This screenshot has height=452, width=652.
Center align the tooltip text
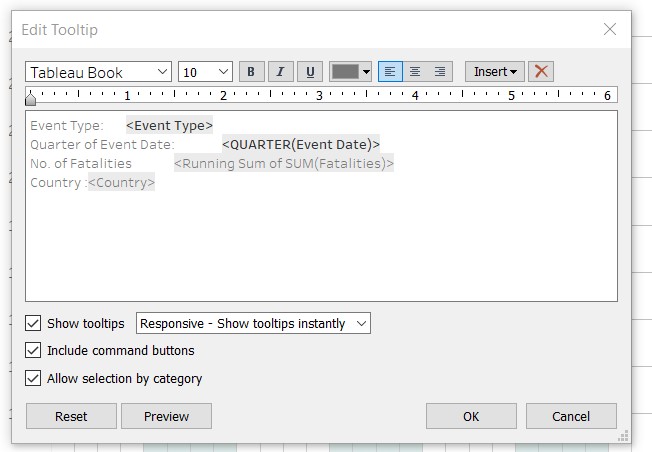(415, 72)
